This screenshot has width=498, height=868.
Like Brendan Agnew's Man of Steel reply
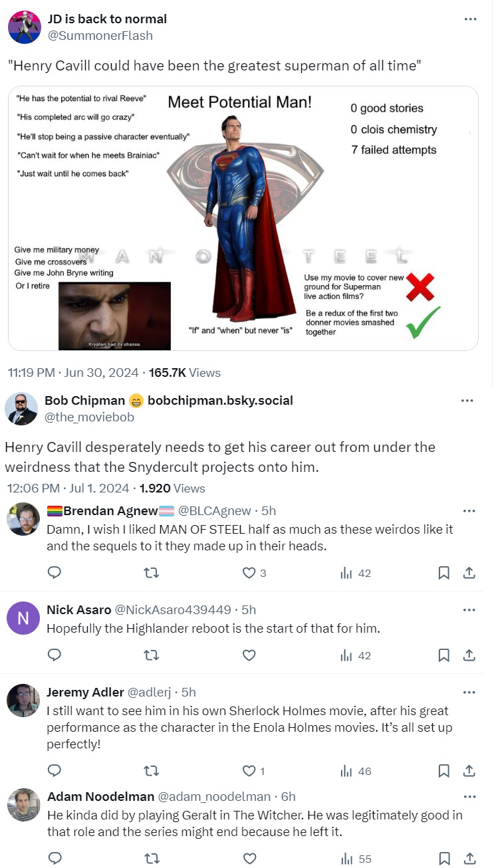[x=249, y=573]
